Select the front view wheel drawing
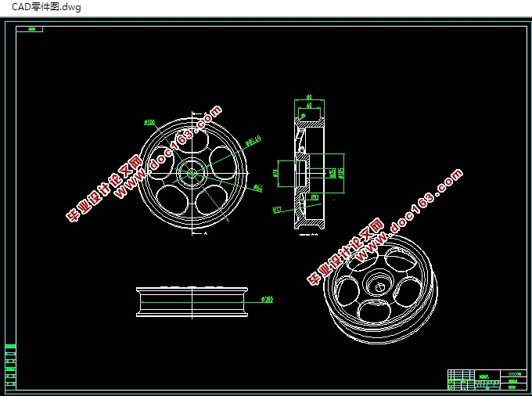 click(192, 173)
